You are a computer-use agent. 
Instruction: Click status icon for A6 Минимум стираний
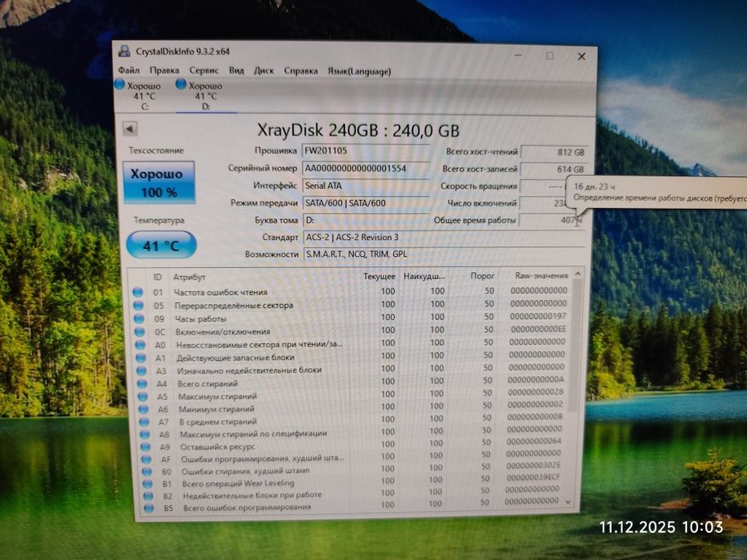click(143, 409)
